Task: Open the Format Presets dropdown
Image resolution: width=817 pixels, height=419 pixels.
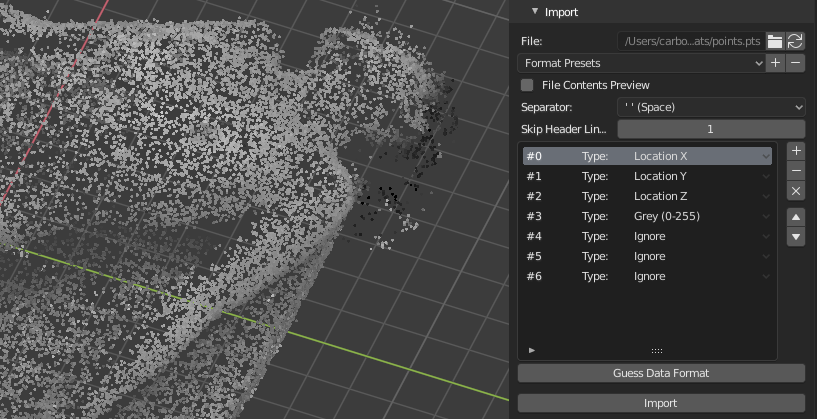Action: [x=641, y=63]
